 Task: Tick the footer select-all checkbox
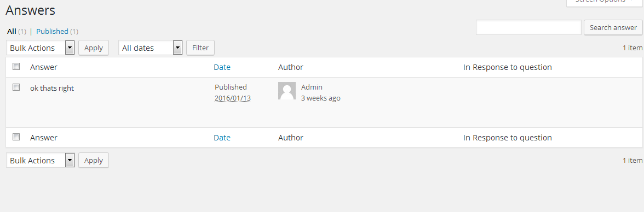[x=16, y=137]
